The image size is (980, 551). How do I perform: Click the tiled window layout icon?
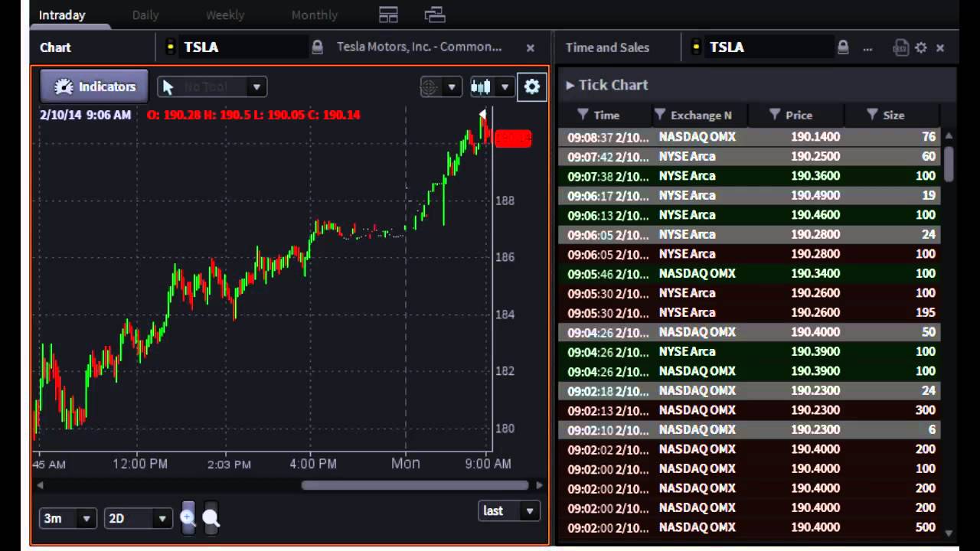point(388,15)
